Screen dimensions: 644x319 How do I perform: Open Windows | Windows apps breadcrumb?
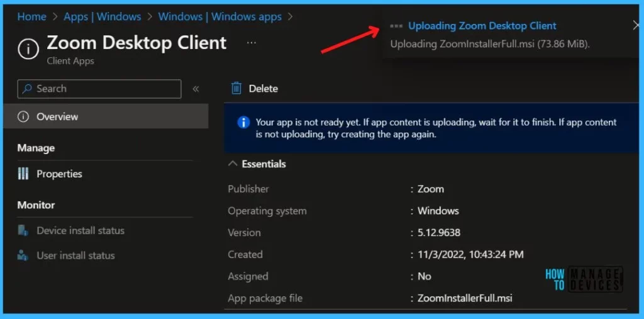pos(219,17)
